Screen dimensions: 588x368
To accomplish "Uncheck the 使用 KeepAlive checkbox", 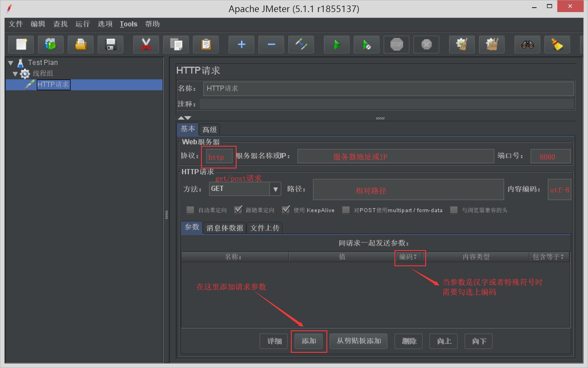I will click(x=286, y=210).
